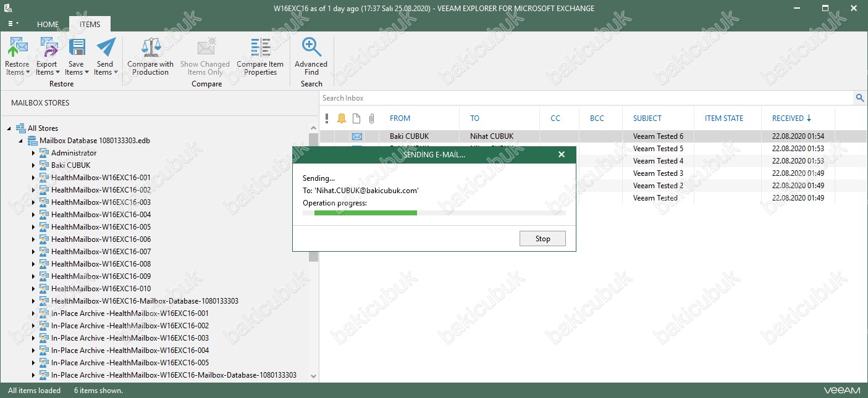The image size is (868, 398).
Task: Expand the Baki CUBUK mailbox
Action: [x=33, y=165]
